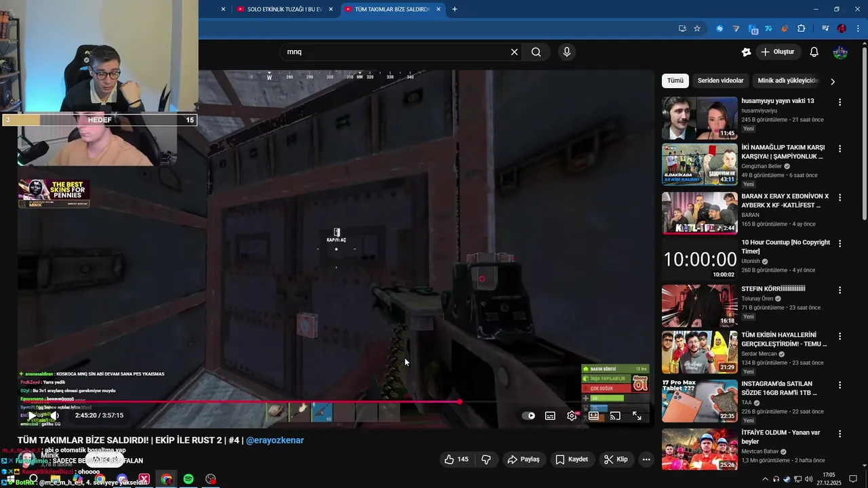Screen dimensions: 868x488
Task: Open the 7TV extension icon
Action: (x=768, y=28)
